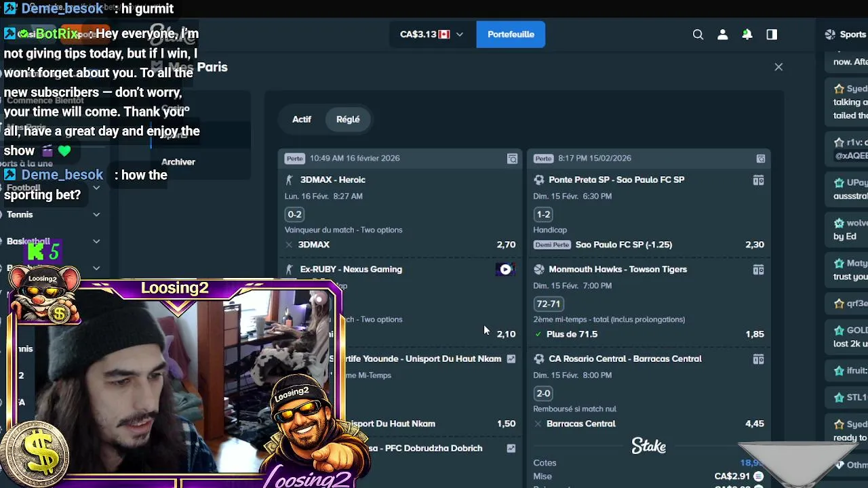Click the 0-2 score badge
The height and width of the screenshot is (488, 868).
(294, 215)
